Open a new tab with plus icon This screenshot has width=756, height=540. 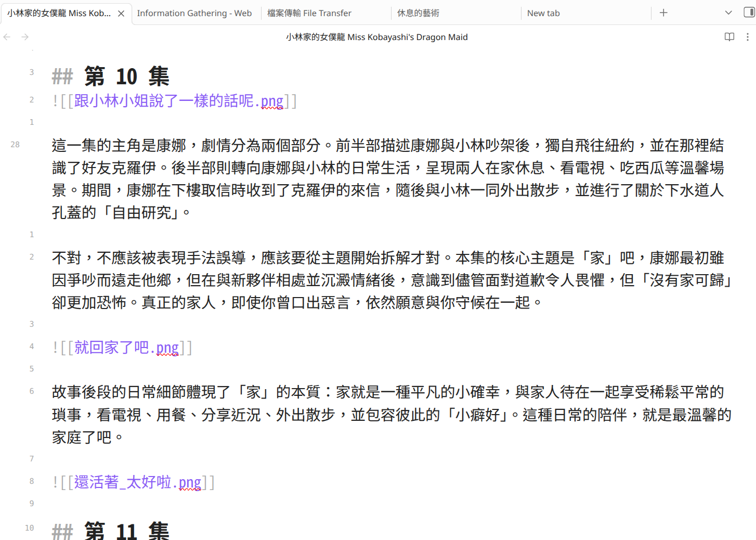[x=663, y=13]
